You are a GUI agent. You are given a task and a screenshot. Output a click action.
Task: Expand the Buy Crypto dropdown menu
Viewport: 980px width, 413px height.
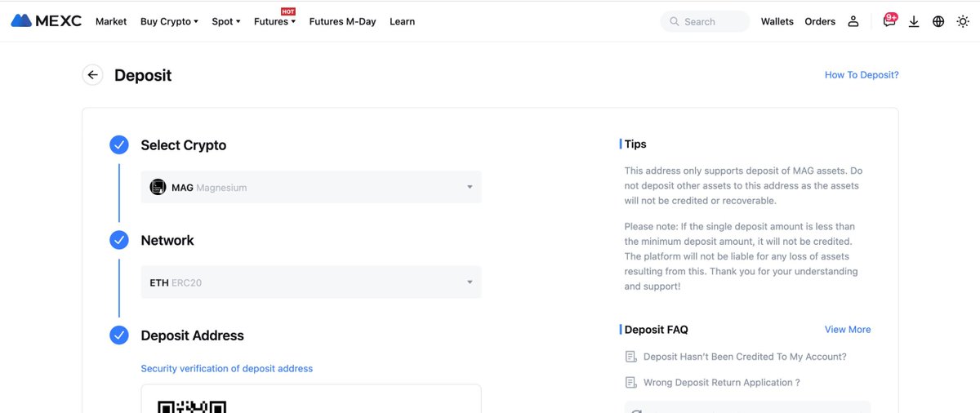click(169, 22)
